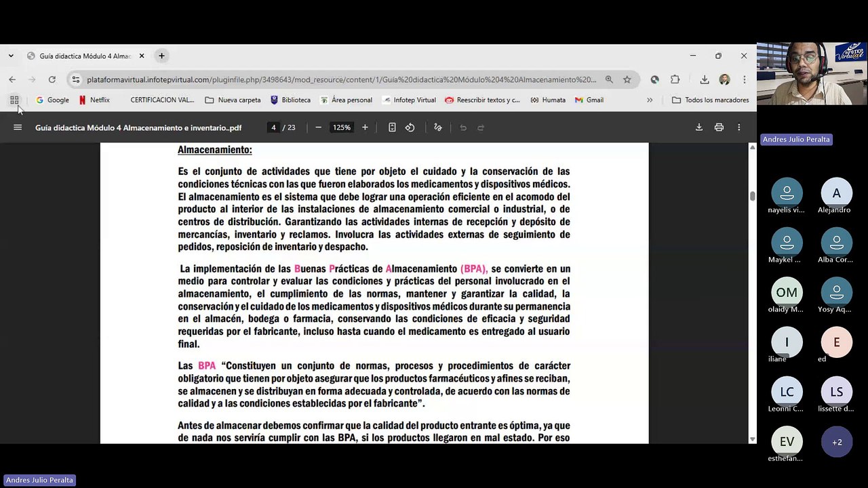Open site information icon in address bar

76,79
